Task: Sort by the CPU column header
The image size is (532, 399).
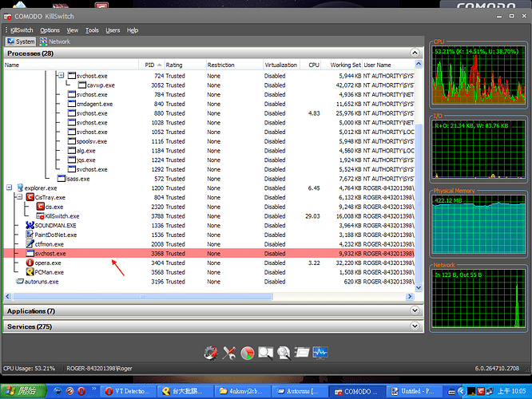Action: pyautogui.click(x=311, y=65)
